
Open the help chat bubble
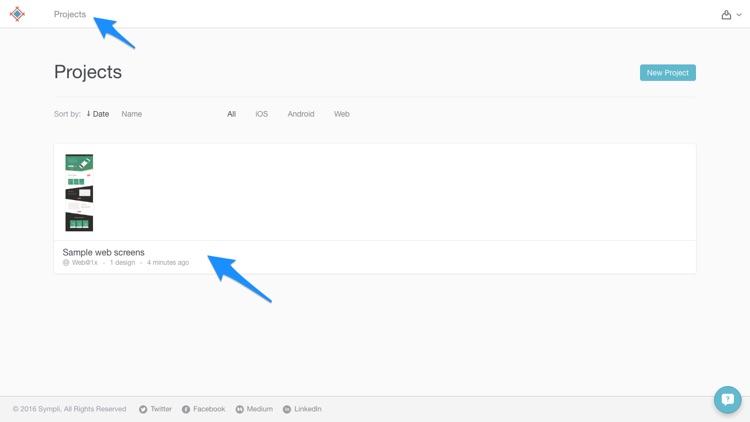click(728, 400)
